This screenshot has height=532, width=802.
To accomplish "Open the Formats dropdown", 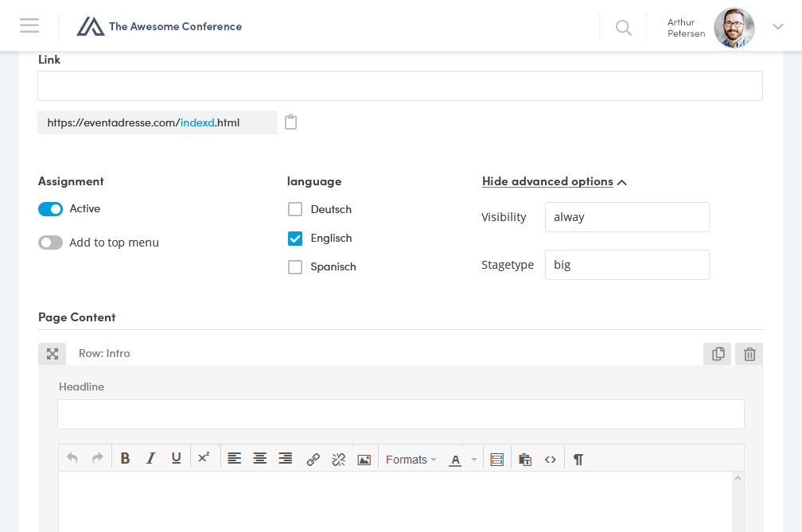I will (411, 460).
